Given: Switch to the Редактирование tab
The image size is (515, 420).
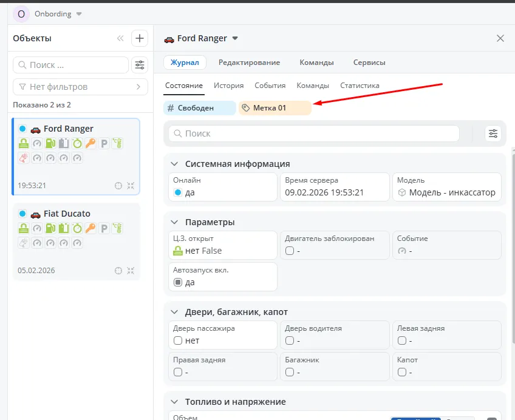Looking at the screenshot, I should click(x=249, y=63).
